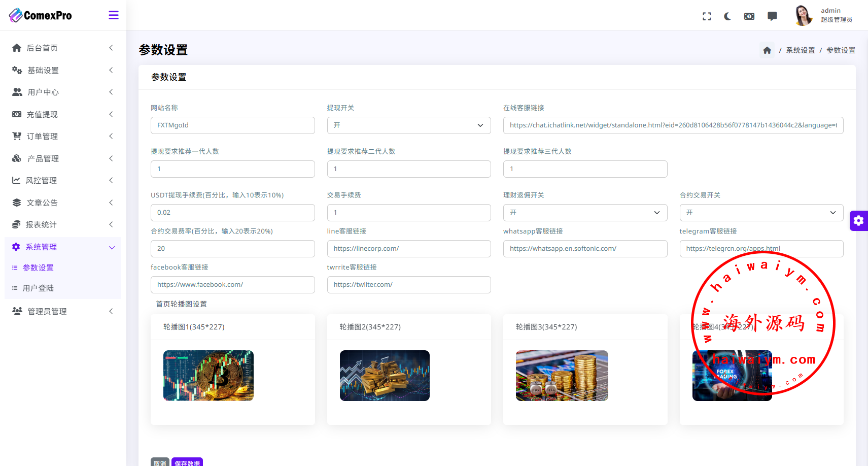
Task: Click the ComexPro logo
Action: point(41,15)
